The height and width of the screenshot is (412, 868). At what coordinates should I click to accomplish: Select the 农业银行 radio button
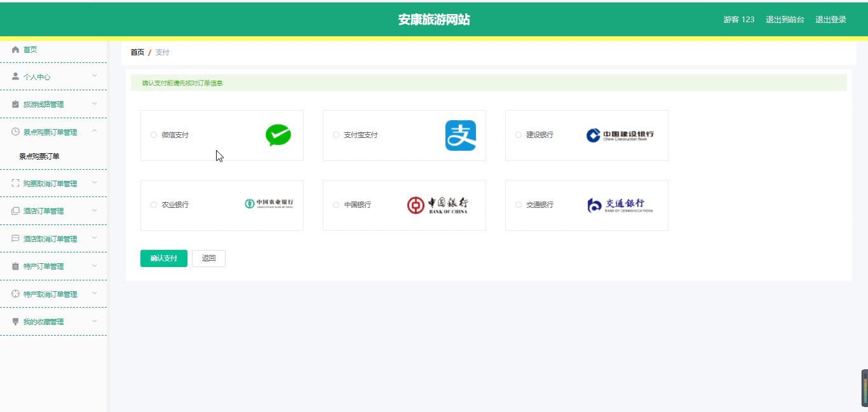pyautogui.click(x=154, y=205)
